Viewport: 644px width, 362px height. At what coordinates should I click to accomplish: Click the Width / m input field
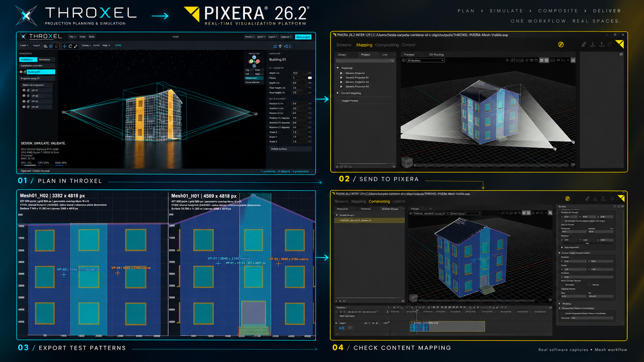click(300, 73)
